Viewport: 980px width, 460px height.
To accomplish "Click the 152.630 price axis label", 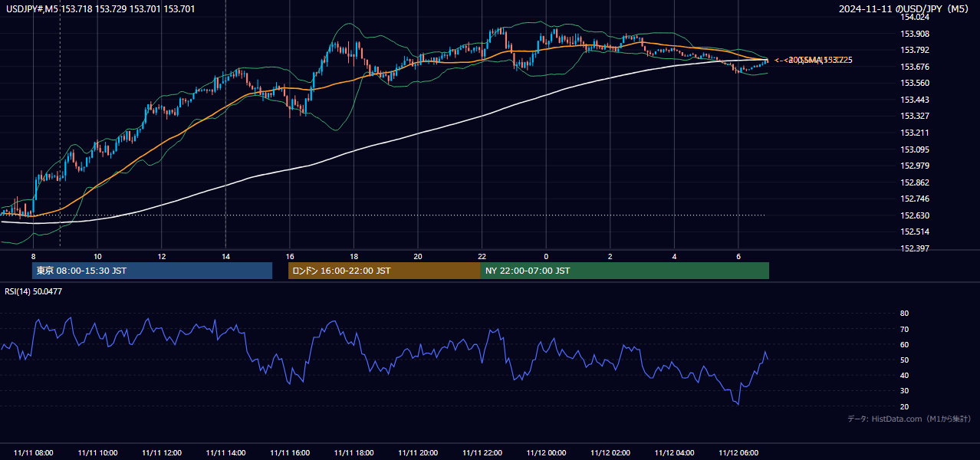I will point(915,215).
